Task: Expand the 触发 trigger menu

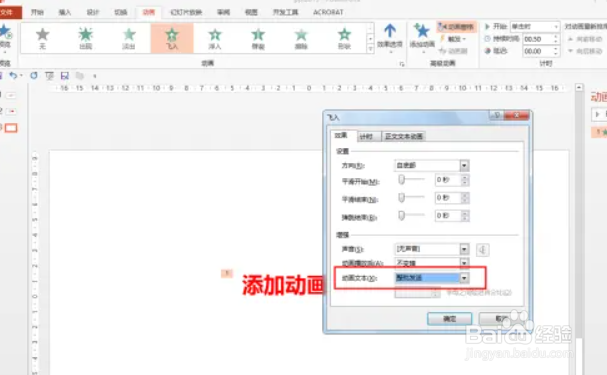Action: (x=453, y=39)
